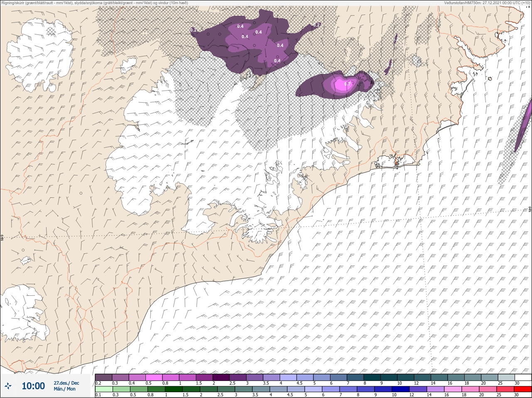Screen dimensions: 532x398
Task: Click the map title starting with 'Rigning/skúrir'
Action: (94, 3)
